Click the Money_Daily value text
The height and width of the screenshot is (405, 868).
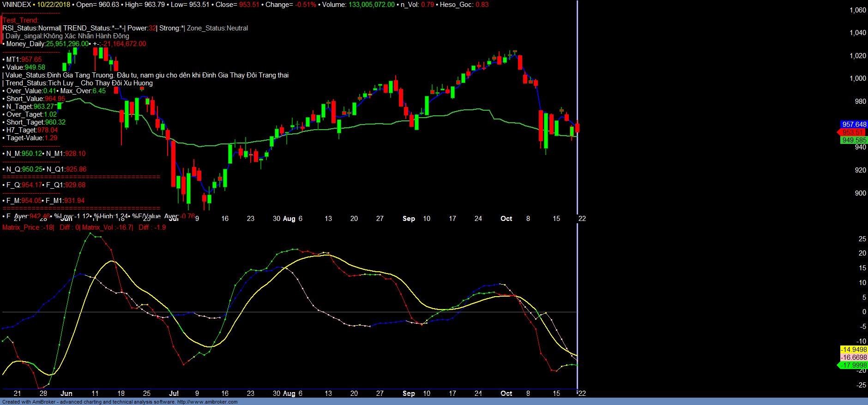click(x=67, y=44)
